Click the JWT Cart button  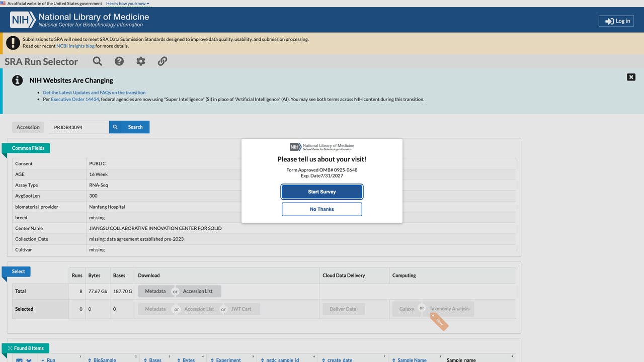[x=242, y=309]
